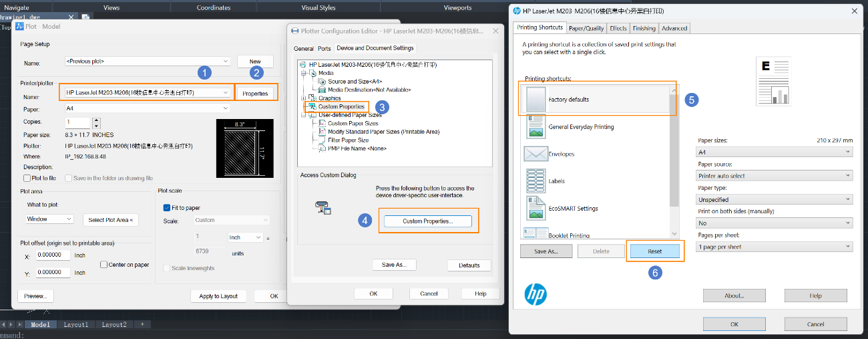
Task: Click the Custom Paper Sizes icon
Action: [322, 123]
